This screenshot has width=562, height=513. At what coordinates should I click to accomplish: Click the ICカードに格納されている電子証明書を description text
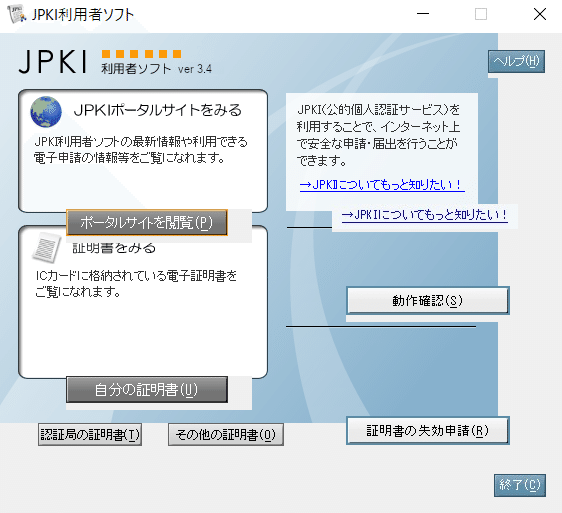pos(136,276)
